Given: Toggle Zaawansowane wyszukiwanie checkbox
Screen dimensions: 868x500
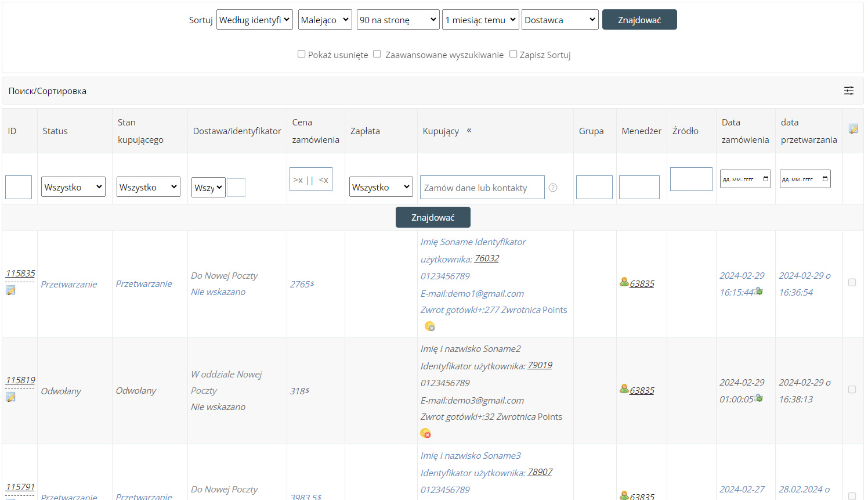Looking at the screenshot, I should point(377,54).
